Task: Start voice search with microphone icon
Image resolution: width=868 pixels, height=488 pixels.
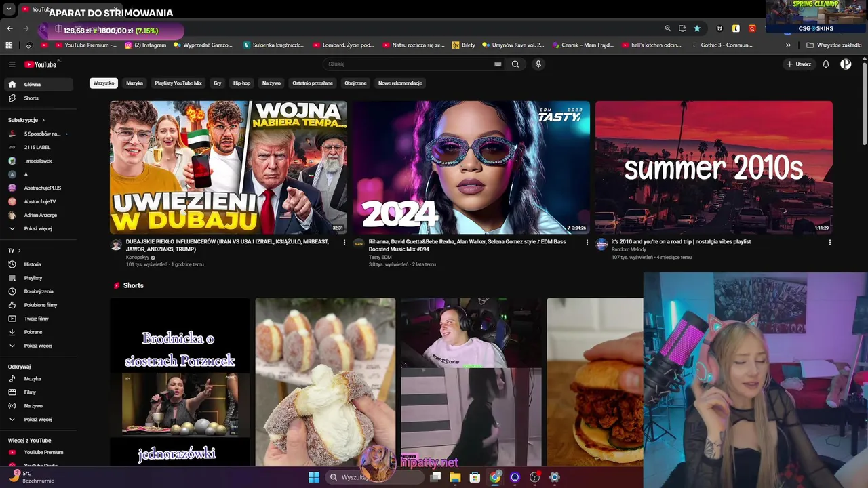Action: click(538, 64)
